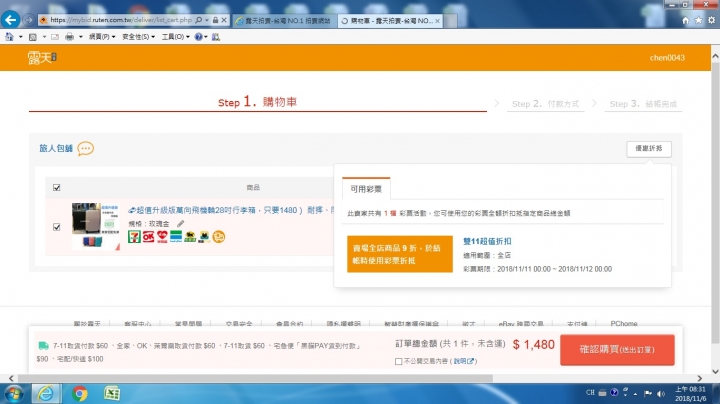Click the Print icon in command bar
The image size is (720, 404).
pos(69,37)
